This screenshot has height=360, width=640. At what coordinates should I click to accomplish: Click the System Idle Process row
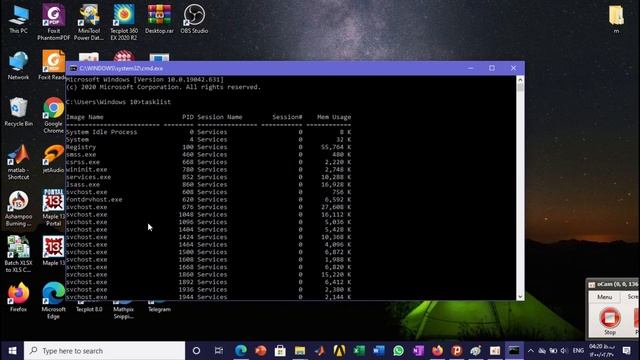(208, 132)
